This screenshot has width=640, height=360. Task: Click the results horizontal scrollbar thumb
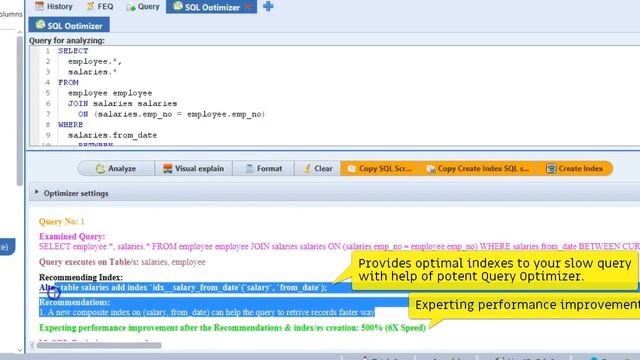(x=99, y=345)
